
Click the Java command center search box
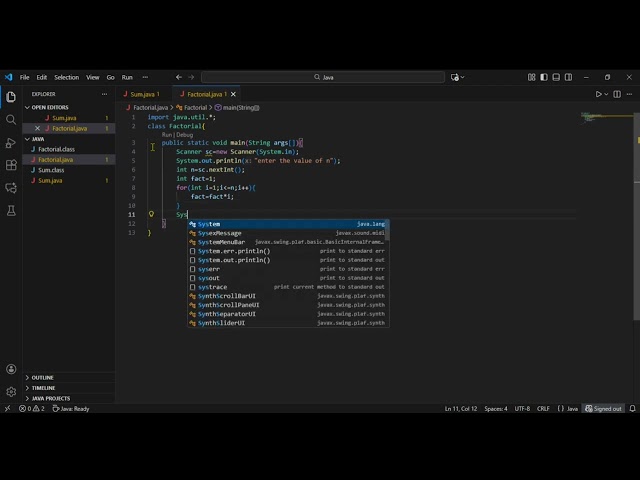point(323,77)
